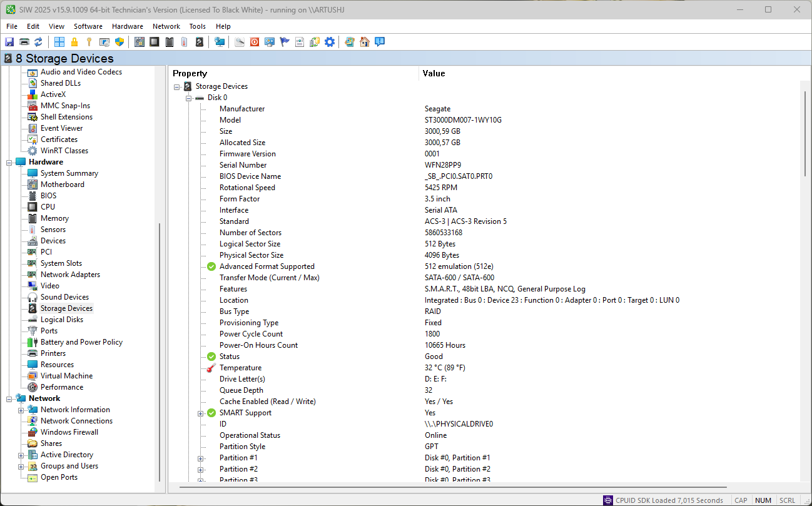Click the horizontal scrollbar under the property list
The image size is (812, 506).
click(x=452, y=487)
